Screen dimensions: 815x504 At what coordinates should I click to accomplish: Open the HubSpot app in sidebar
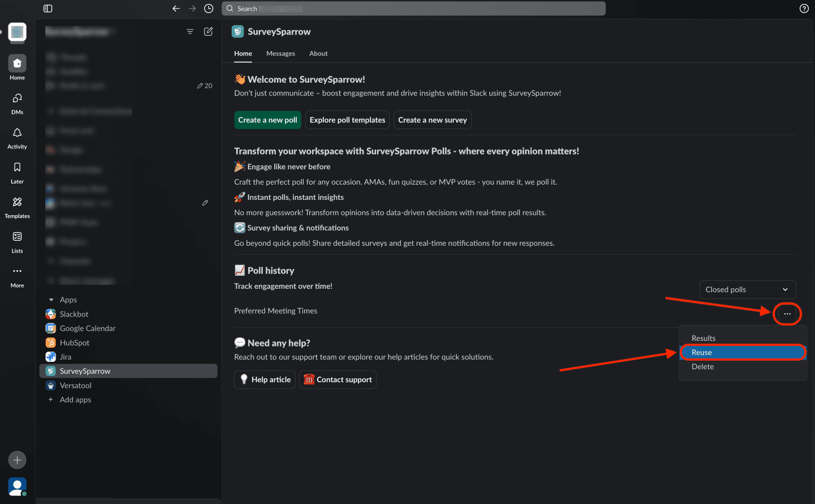point(74,343)
